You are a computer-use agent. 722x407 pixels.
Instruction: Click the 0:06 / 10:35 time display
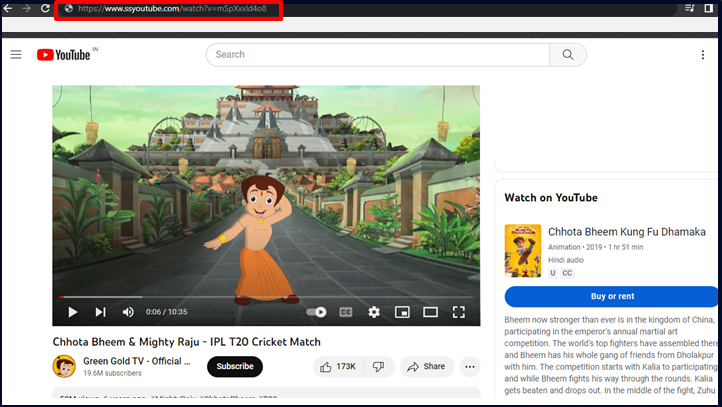(166, 312)
